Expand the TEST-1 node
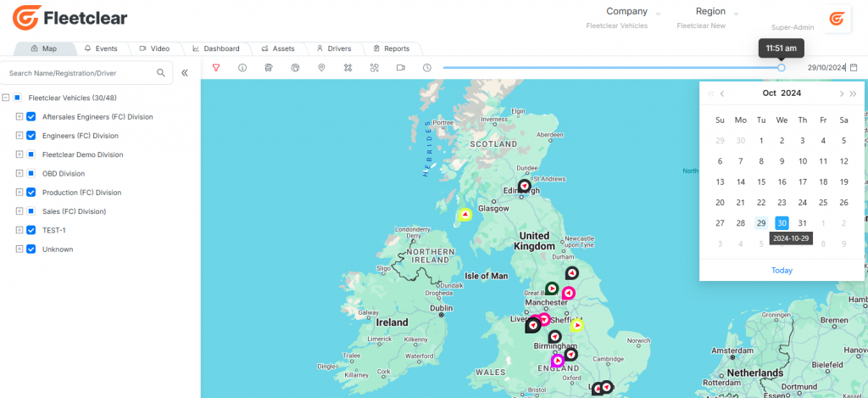868x398 pixels. coord(19,230)
